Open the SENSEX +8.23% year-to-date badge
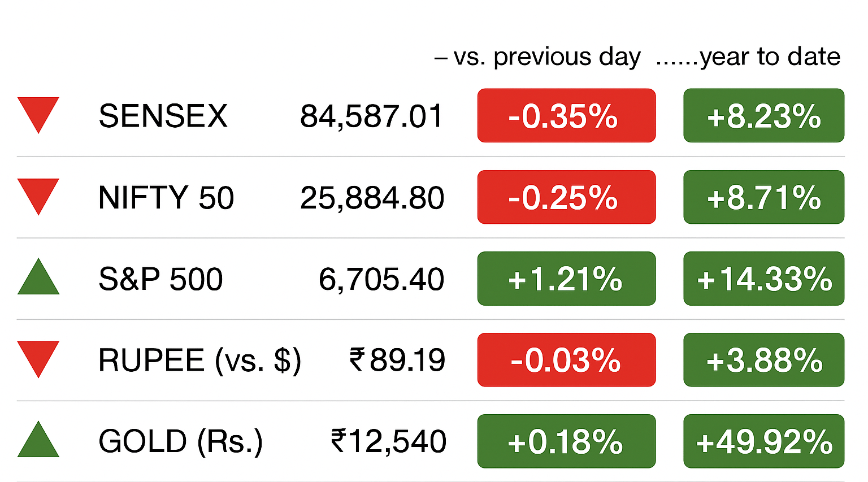The height and width of the screenshot is (482, 868). click(x=763, y=116)
